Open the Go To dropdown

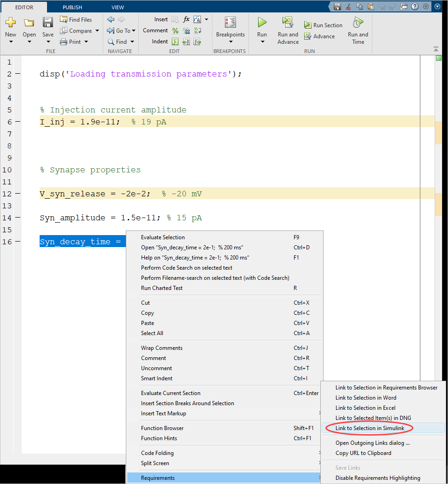122,31
